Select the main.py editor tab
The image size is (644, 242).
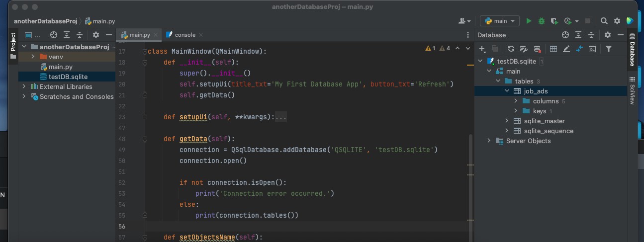tap(139, 35)
